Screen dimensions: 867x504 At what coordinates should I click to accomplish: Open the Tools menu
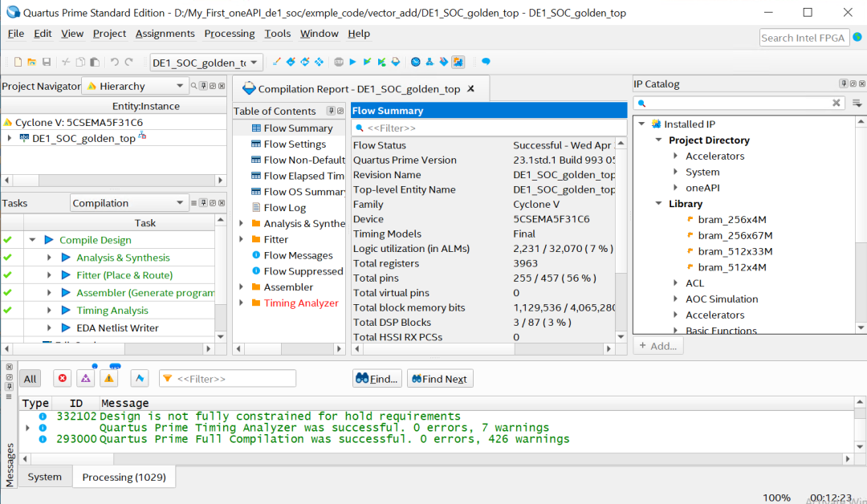[x=277, y=34]
